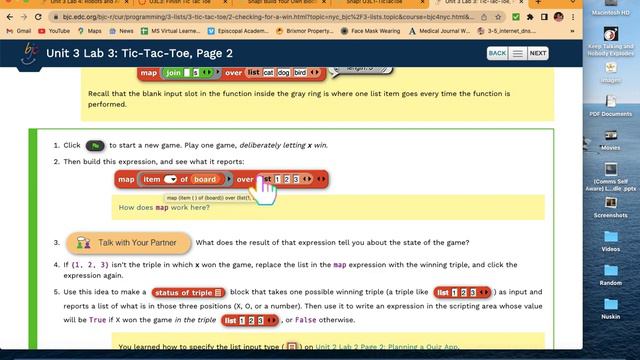Click the BACK button in the page header
Viewport: 640px width, 360px height.
point(497,53)
